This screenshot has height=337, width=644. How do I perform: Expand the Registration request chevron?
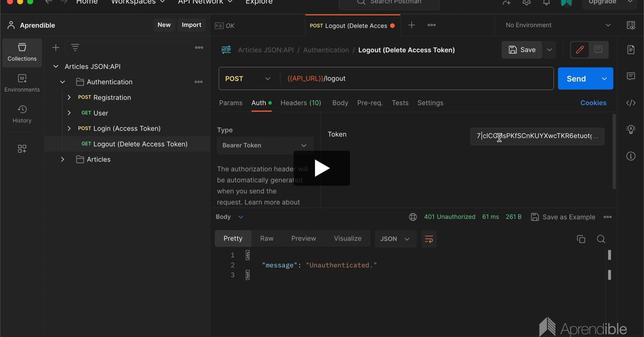click(x=69, y=98)
